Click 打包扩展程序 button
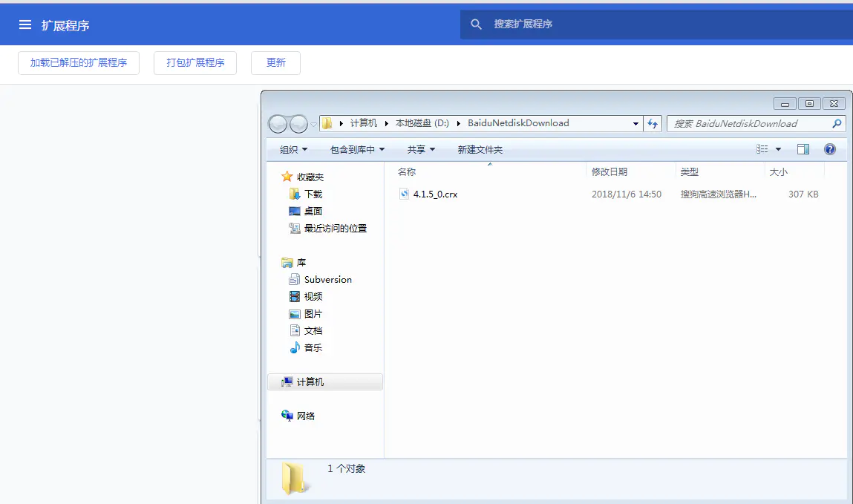This screenshot has height=504, width=853. click(x=195, y=63)
